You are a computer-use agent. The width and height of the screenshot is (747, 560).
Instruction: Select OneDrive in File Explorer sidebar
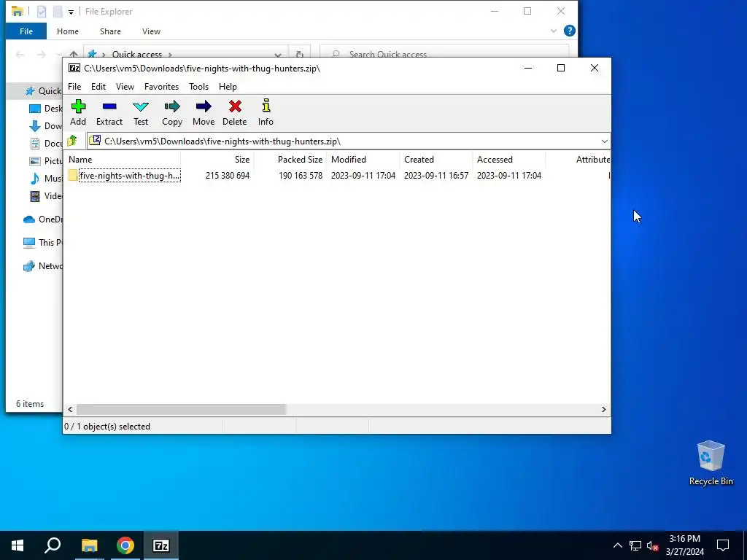tap(42, 219)
